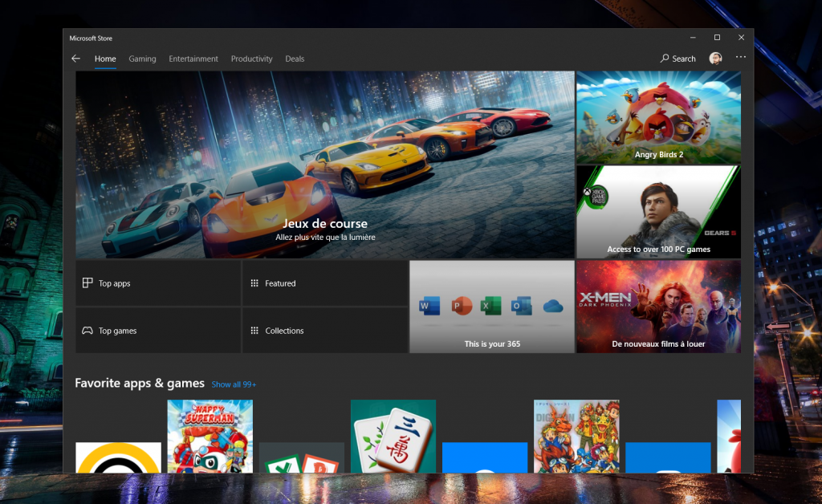Open the Productivity tab
Screen dimensions: 822x504
251,59
